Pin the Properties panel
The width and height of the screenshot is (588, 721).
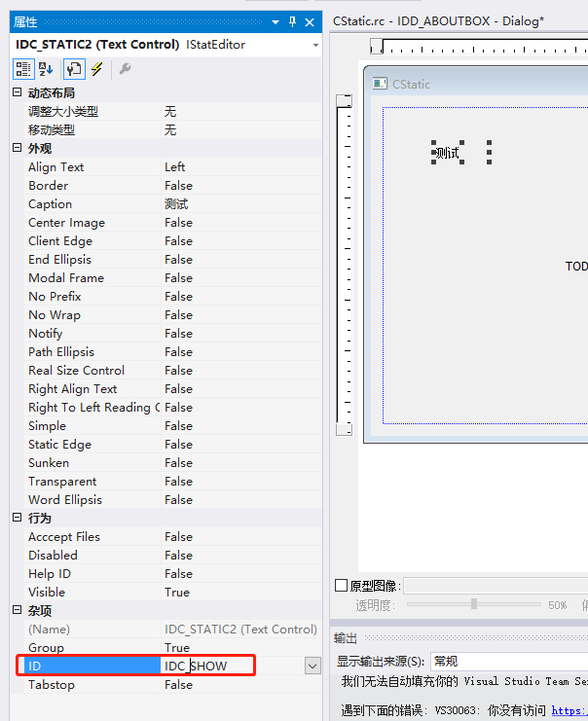[x=292, y=21]
